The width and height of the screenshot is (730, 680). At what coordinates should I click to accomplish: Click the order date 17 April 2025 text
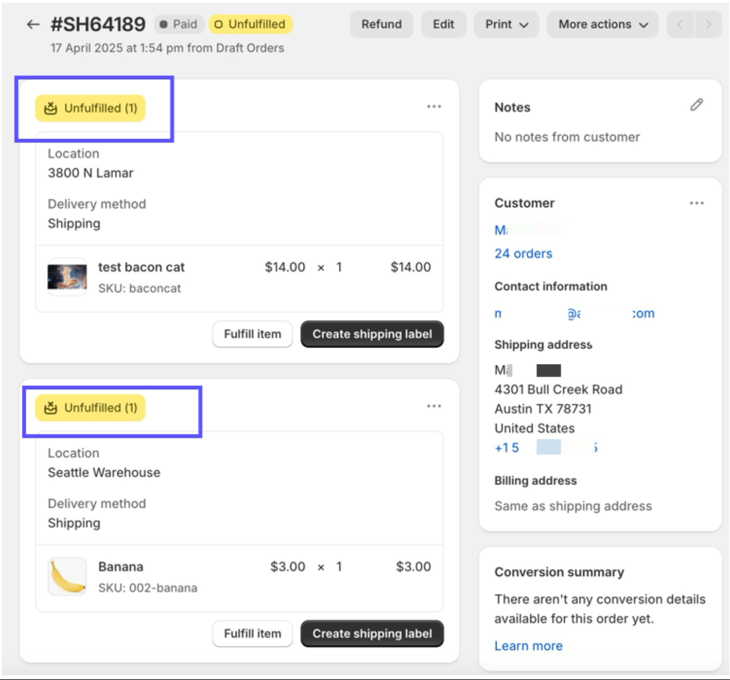pyautogui.click(x=167, y=48)
